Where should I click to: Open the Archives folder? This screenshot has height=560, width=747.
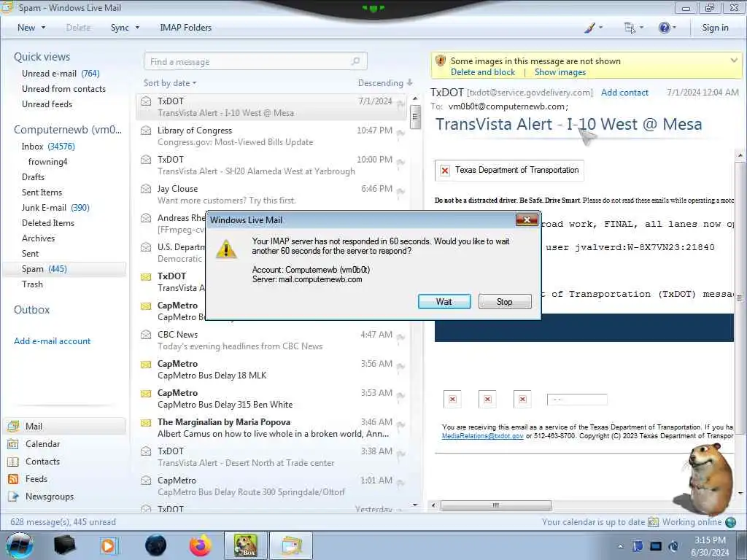tap(38, 238)
